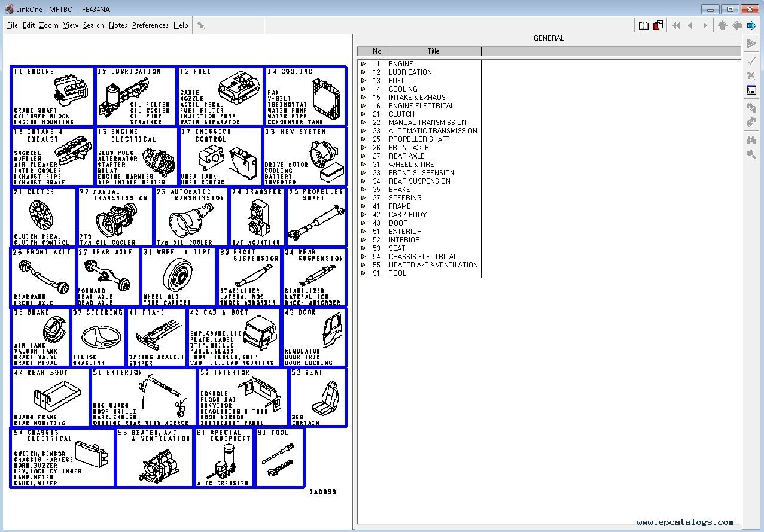Click the gray play triangle in side toolbar
764x532 pixels.
coord(751,44)
